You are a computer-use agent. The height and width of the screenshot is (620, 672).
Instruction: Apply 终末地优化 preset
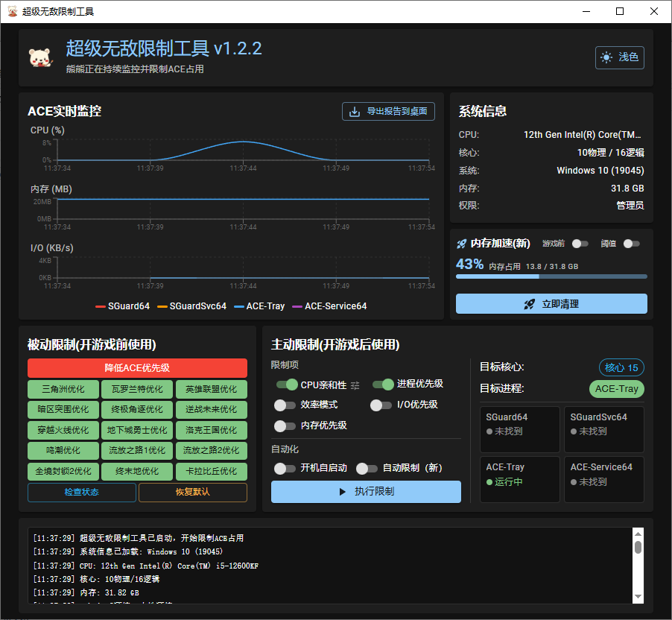point(137,472)
